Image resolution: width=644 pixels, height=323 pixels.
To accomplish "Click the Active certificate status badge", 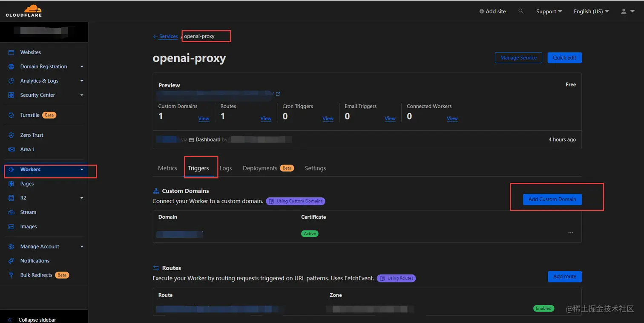I will pyautogui.click(x=310, y=234).
